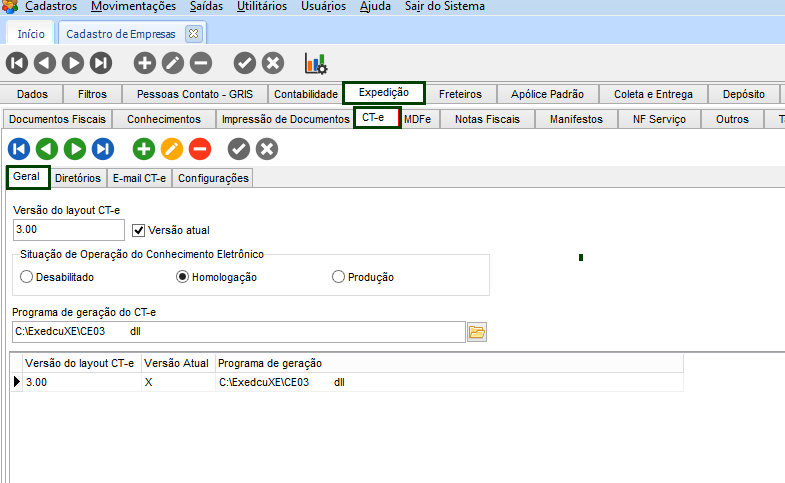This screenshot has height=483, width=785.
Task: Switch to Notas Fiscais tab
Action: 487,119
